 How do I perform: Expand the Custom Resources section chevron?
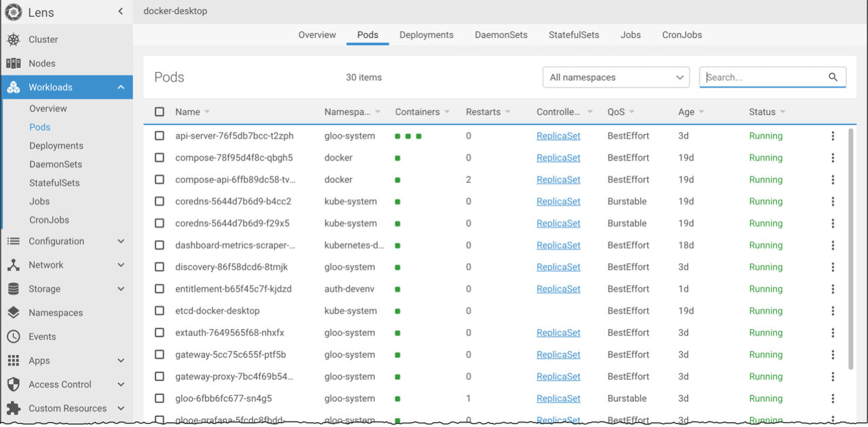pos(121,408)
